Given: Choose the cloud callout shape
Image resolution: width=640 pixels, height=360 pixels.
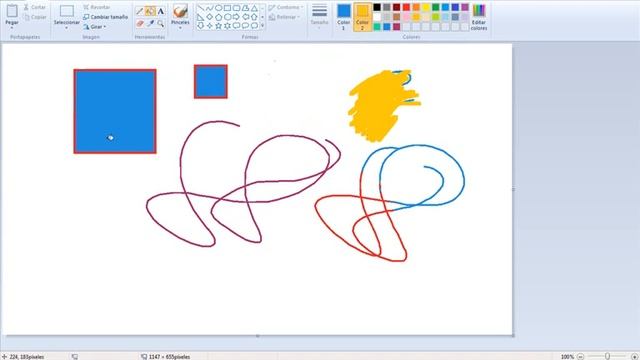Looking at the screenshot, I should tap(254, 26).
